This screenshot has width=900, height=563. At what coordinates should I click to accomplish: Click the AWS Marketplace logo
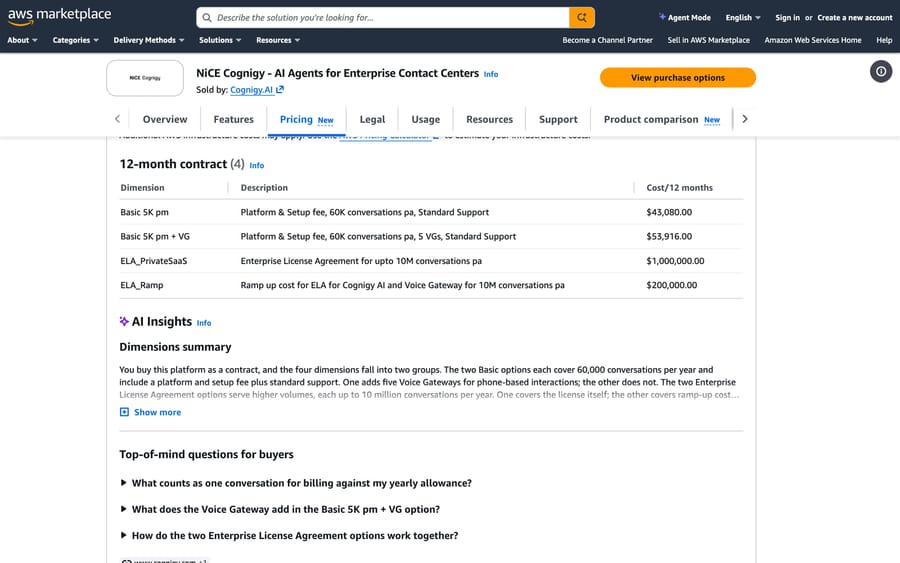(59, 16)
